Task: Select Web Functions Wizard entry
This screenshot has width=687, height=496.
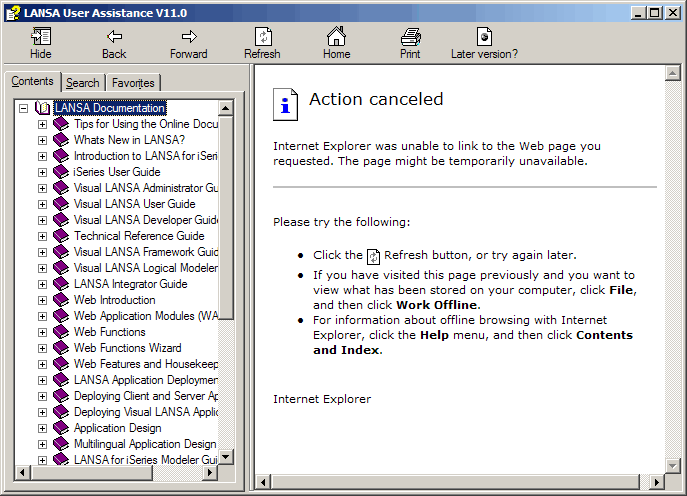Action: pyautogui.click(x=127, y=348)
